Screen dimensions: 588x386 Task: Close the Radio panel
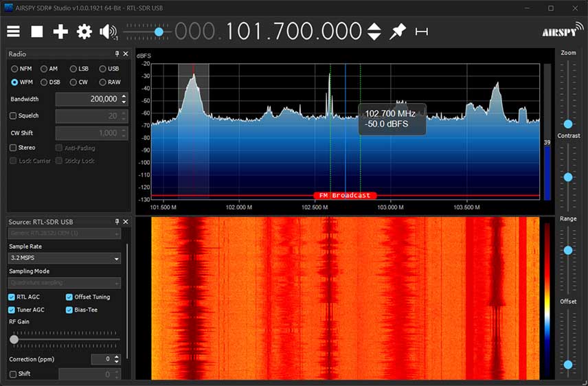point(126,54)
